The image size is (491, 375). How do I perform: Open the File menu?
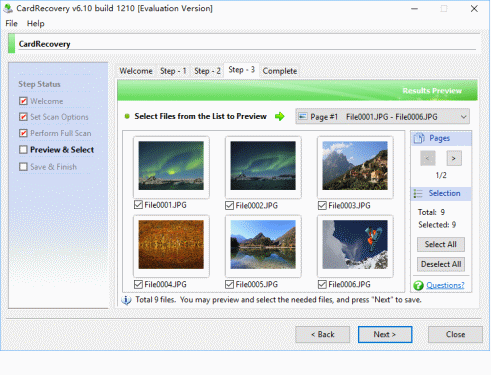pos(11,24)
